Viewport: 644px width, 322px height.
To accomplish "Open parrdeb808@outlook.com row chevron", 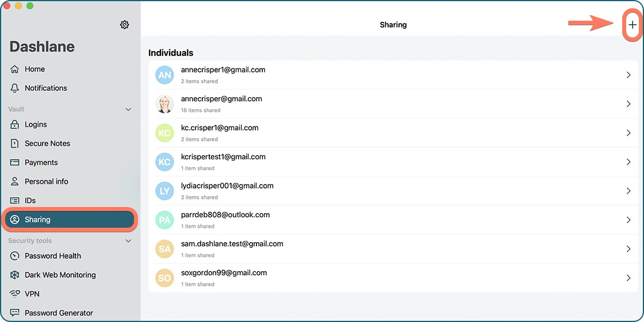I will click(628, 220).
